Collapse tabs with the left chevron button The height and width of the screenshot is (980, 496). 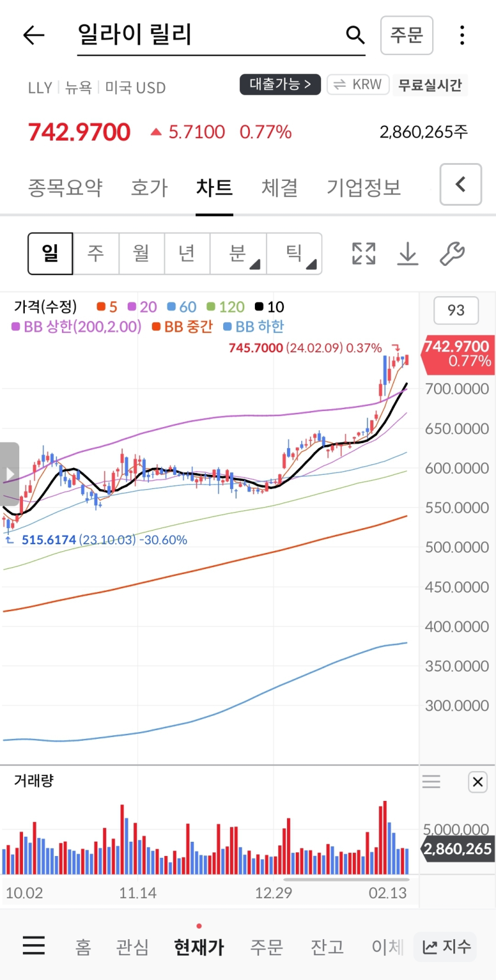click(x=461, y=184)
